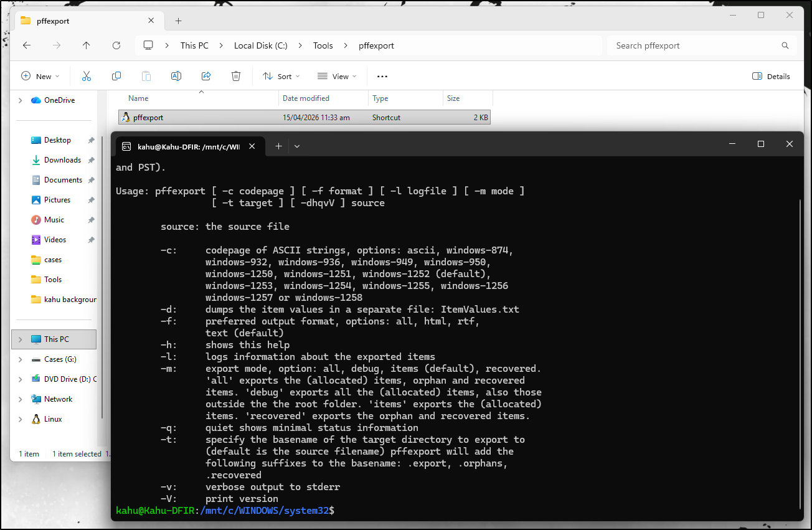Click the Downloads arrow icon

point(36,160)
